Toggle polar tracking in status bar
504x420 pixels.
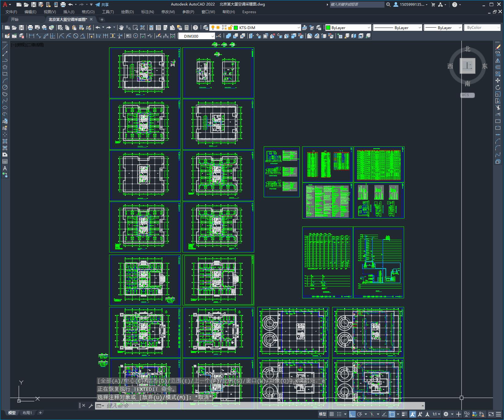pos(360,414)
